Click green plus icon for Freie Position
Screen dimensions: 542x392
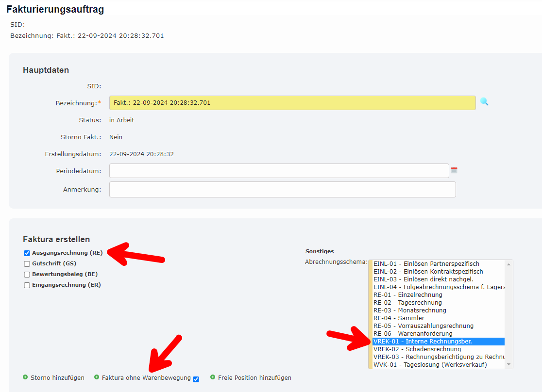tap(213, 377)
